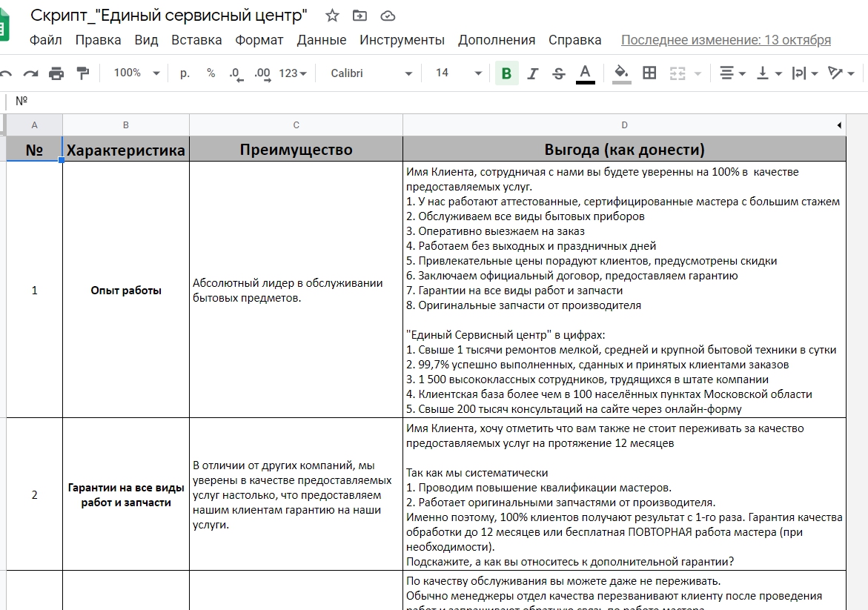This screenshot has height=610, width=868.
Task: Click the Move to folder icon
Action: click(360, 16)
